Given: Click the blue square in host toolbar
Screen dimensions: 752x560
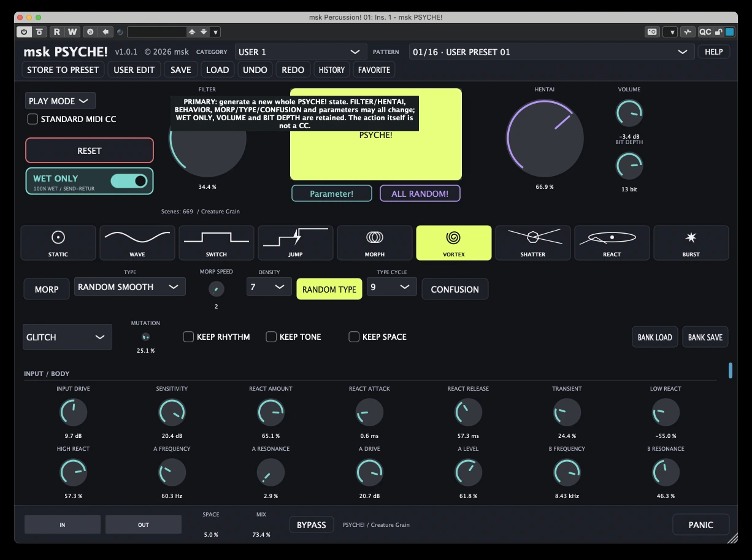Looking at the screenshot, I should [x=730, y=32].
